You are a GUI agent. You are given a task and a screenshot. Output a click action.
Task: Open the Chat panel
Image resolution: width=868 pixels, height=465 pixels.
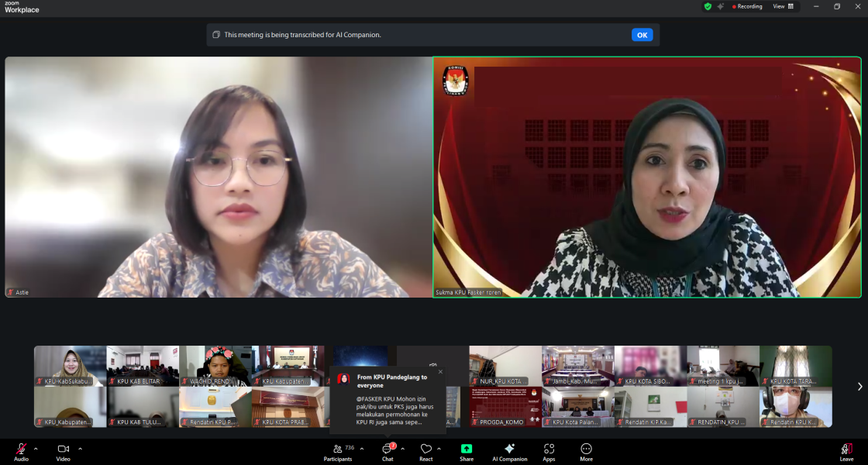pos(387,450)
